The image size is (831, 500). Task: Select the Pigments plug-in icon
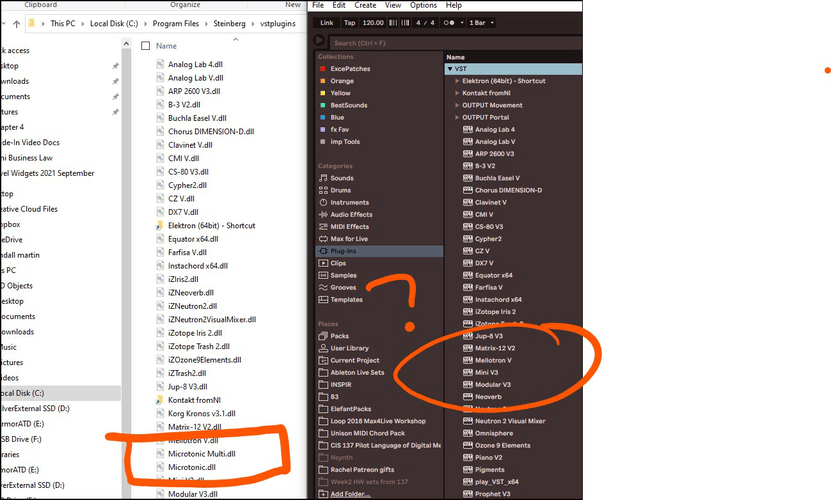pyautogui.click(x=467, y=470)
